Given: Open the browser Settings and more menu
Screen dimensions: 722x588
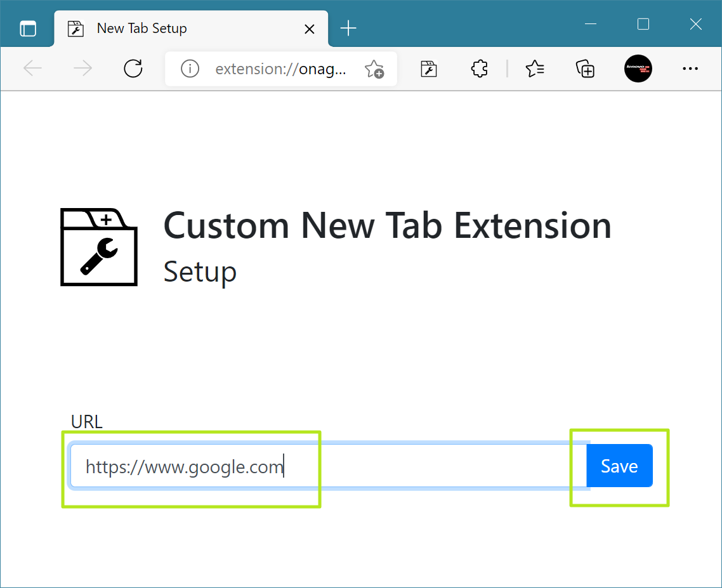Looking at the screenshot, I should 690,69.
